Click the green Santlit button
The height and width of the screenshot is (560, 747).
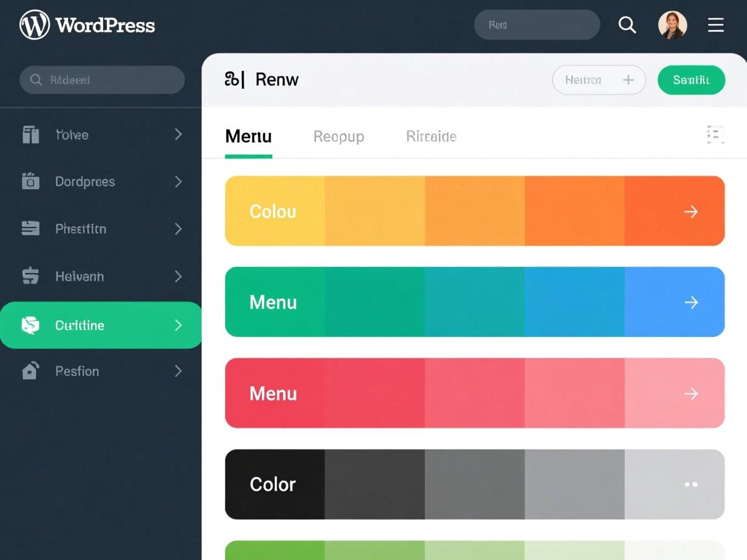(691, 80)
